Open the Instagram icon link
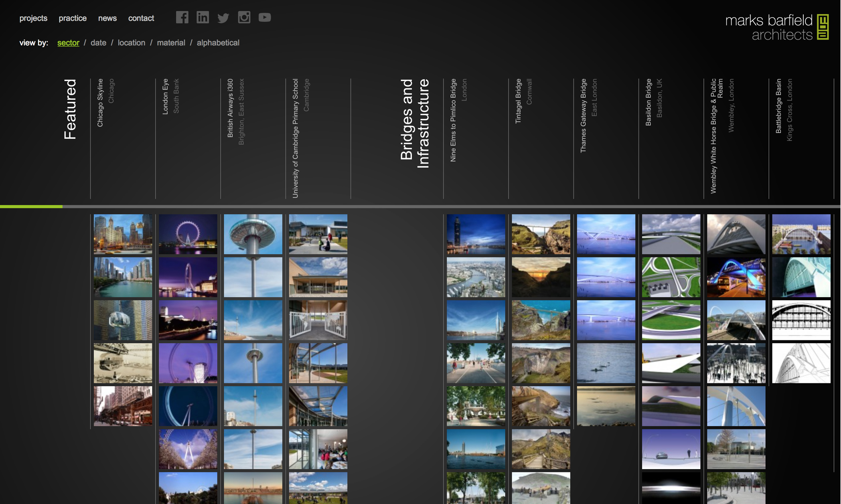 [244, 17]
